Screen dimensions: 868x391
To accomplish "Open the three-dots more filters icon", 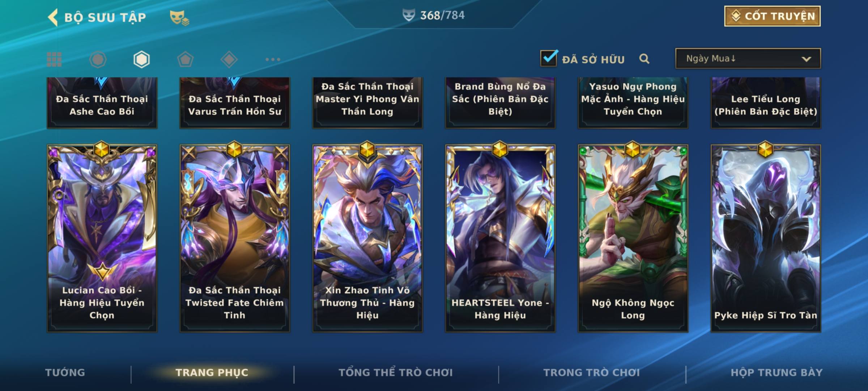I will tap(273, 59).
